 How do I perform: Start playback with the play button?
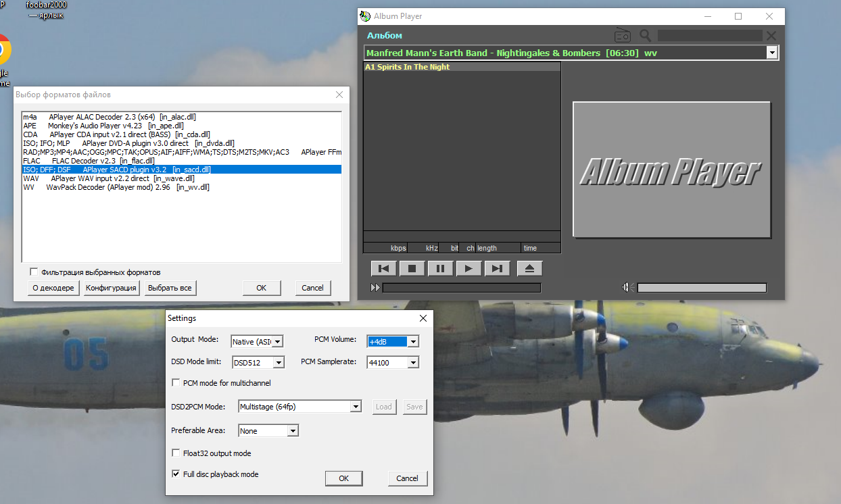(x=468, y=268)
